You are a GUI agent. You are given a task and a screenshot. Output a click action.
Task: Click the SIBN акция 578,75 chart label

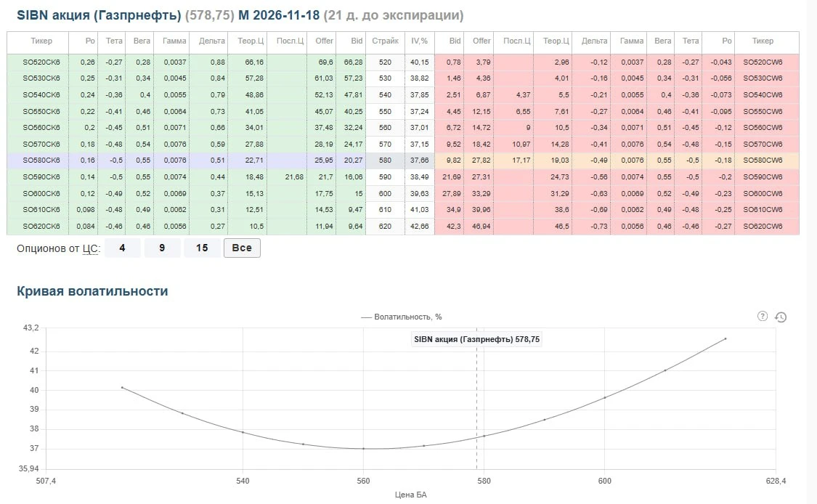476,339
